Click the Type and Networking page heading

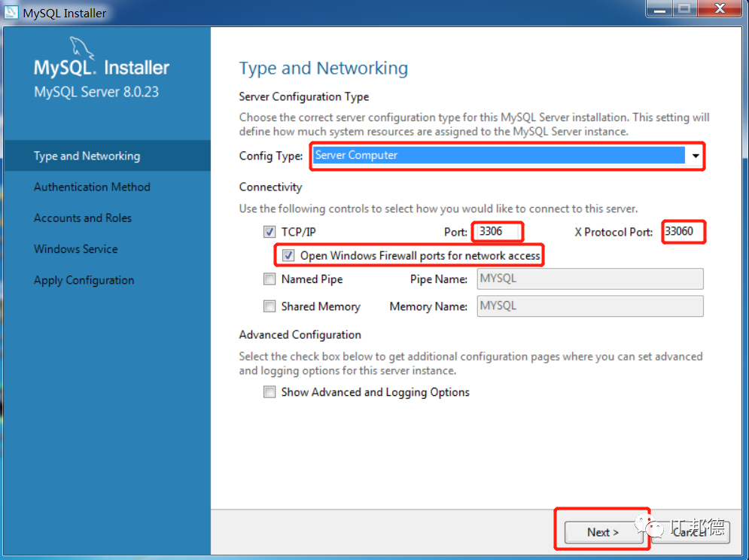point(324,68)
